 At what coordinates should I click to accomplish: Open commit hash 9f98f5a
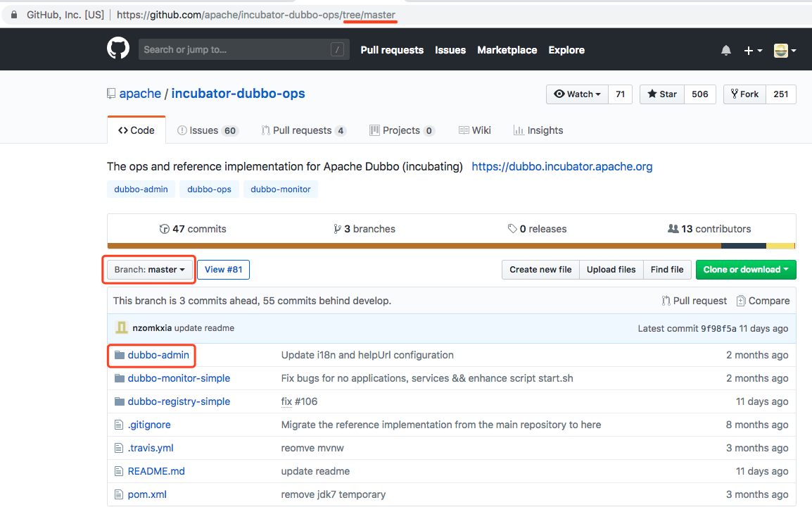(x=718, y=329)
